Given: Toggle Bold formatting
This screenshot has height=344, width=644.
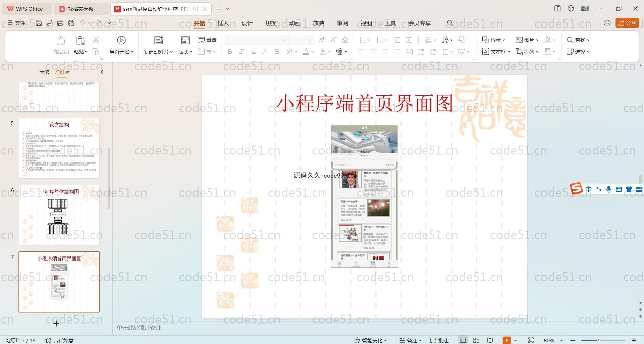Looking at the screenshot, I should 230,52.
